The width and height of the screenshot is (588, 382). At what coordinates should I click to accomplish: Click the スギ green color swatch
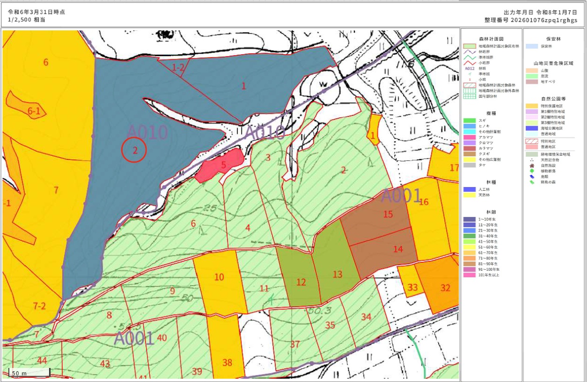pyautogui.click(x=469, y=121)
